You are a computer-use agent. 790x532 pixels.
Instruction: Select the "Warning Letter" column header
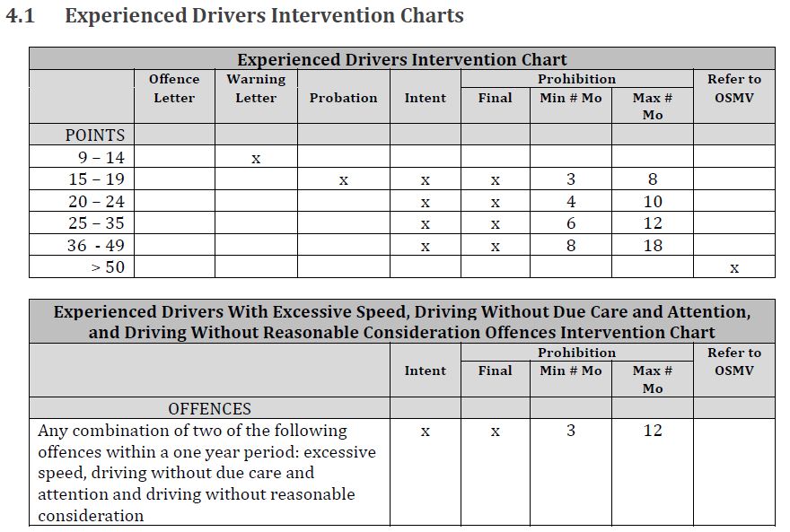click(x=256, y=88)
